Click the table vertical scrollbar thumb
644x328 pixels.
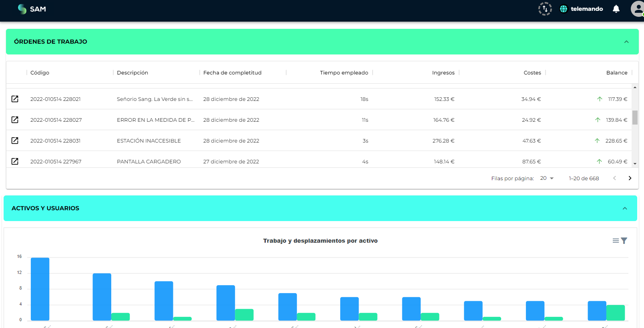point(635,118)
